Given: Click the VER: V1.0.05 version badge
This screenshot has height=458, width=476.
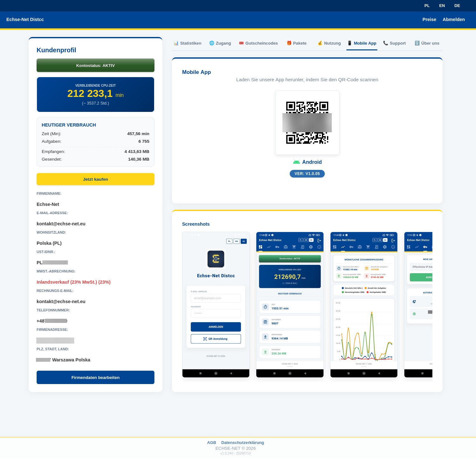Looking at the screenshot, I should pos(307,174).
